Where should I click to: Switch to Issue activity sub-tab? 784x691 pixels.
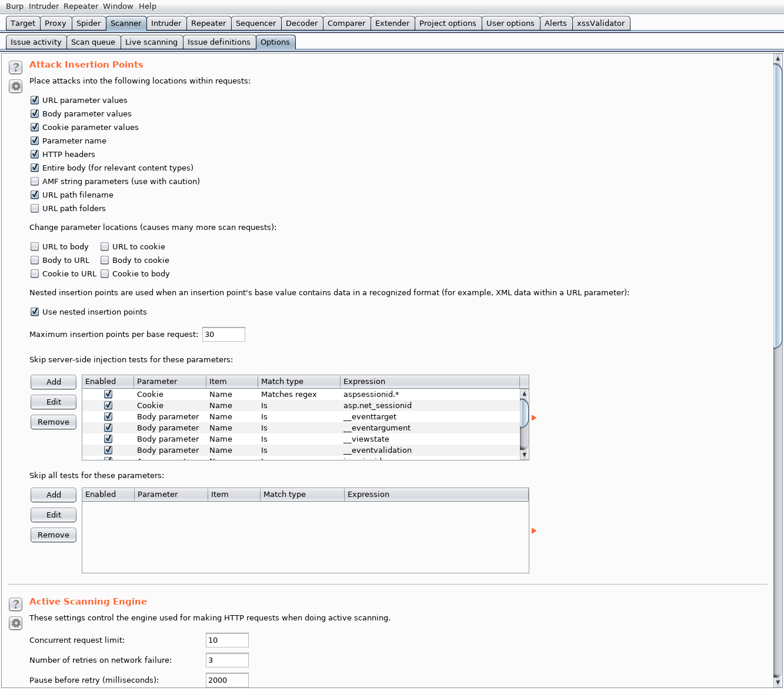pyautogui.click(x=36, y=42)
